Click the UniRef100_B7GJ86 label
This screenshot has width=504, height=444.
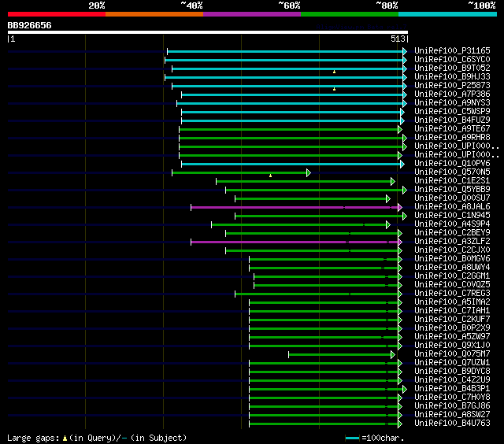pos(452,406)
